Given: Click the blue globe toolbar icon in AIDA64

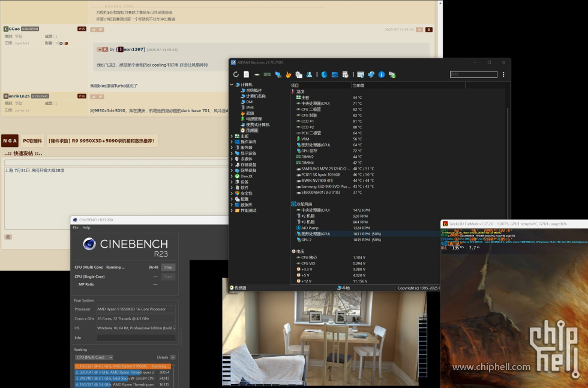Looking at the screenshot, I should point(371,74).
